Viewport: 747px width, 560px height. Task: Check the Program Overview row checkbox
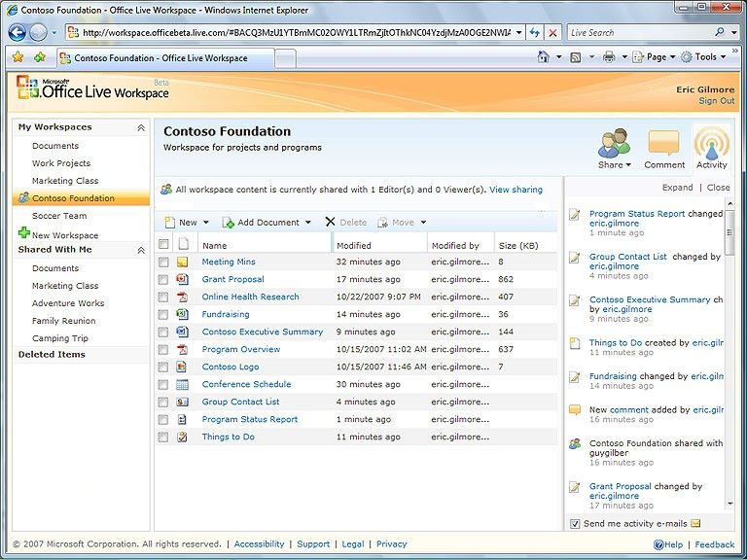click(x=163, y=350)
